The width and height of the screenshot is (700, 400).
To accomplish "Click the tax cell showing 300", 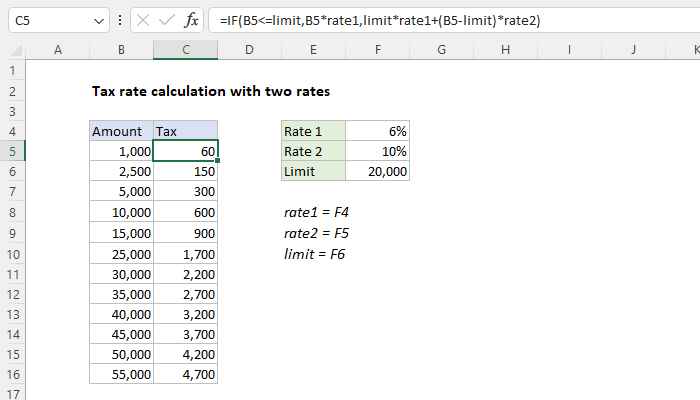I will [186, 192].
